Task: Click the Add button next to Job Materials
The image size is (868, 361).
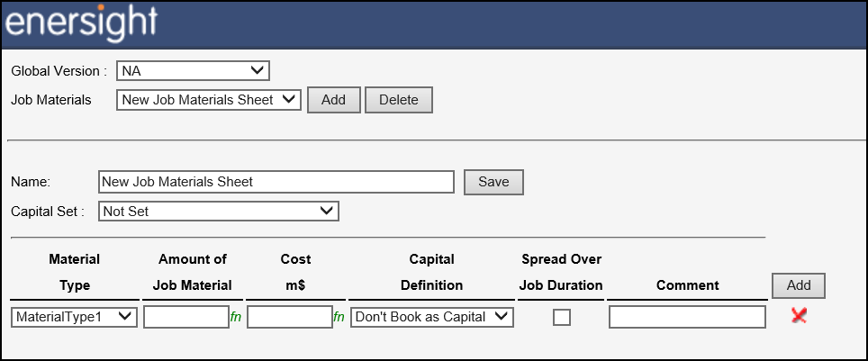Action: (x=334, y=100)
